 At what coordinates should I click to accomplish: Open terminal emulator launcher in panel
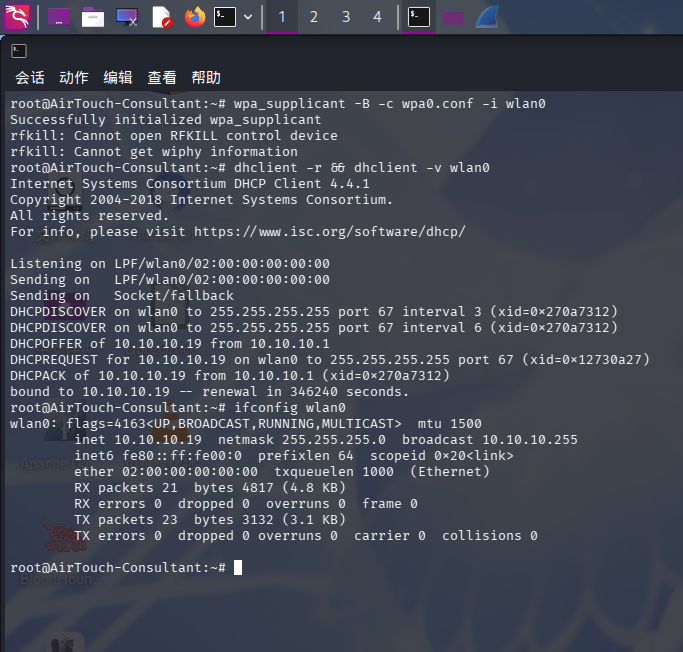point(225,17)
